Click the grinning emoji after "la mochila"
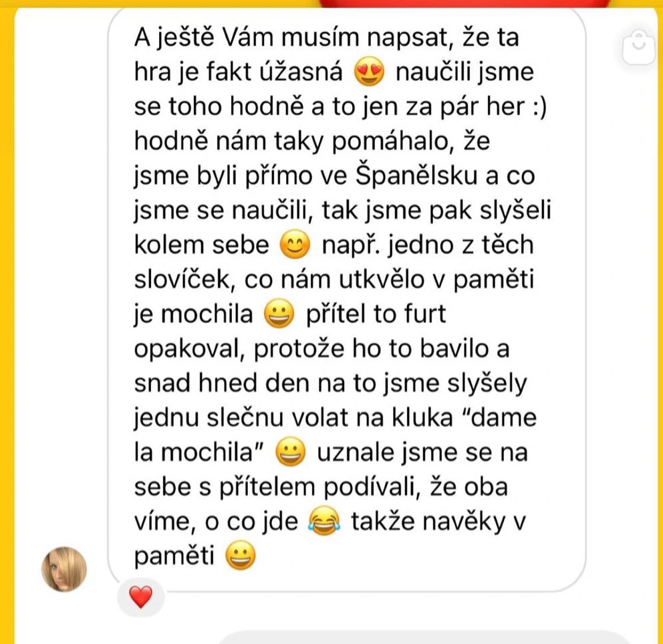Image resolution: width=663 pixels, height=644 pixels. (290, 452)
